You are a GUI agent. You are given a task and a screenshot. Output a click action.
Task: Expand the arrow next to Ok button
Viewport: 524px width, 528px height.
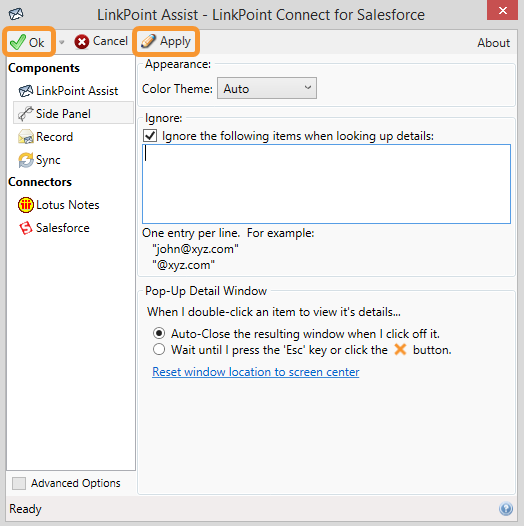coord(62,42)
